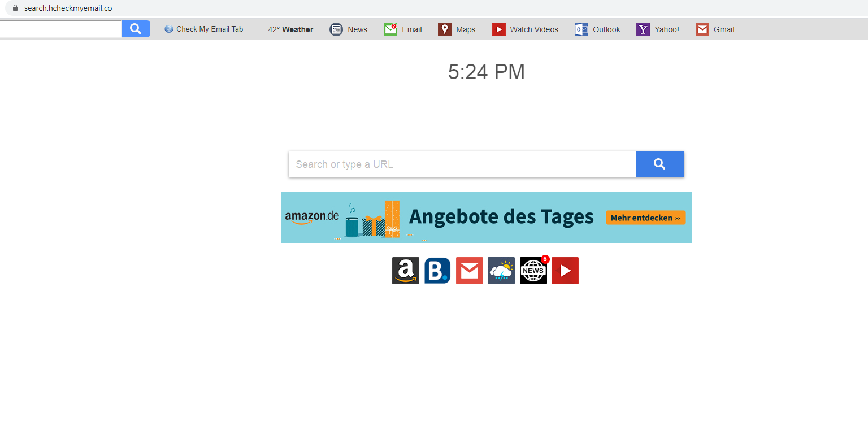Click the red Watch Videos play icon
Viewport: 868px width, 430px height.
[x=498, y=29]
